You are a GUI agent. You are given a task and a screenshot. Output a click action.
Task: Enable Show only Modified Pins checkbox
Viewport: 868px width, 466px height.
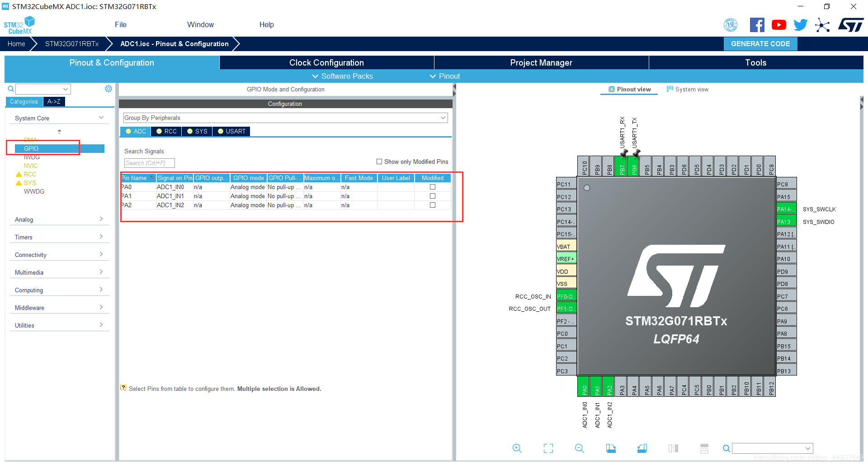[x=379, y=162]
